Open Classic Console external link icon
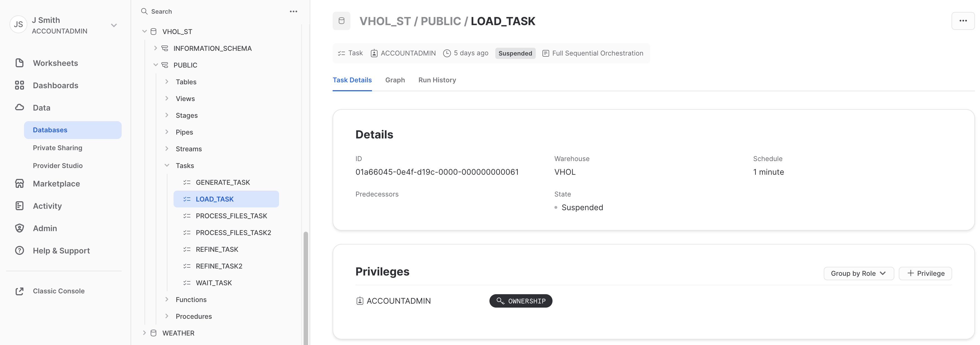This screenshot has height=345, width=980. coord(20,291)
